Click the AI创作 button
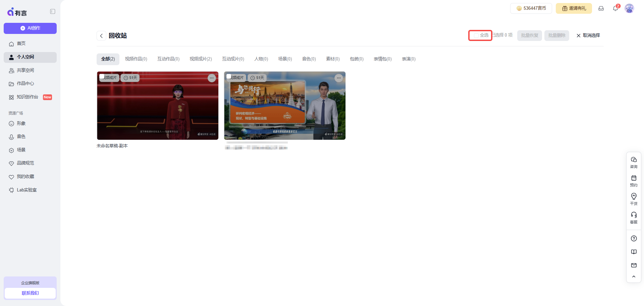This screenshot has height=306, width=644. (x=30, y=28)
